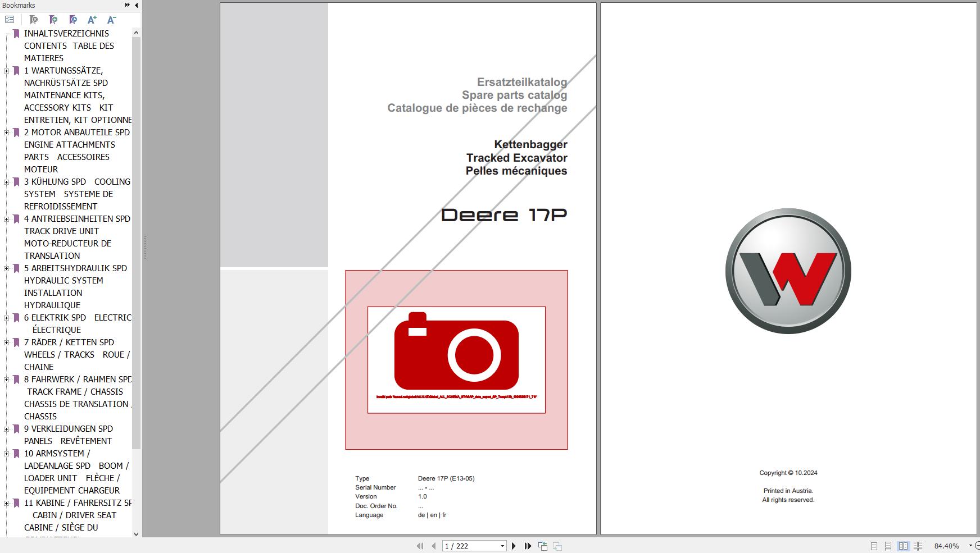Viewport: 980px width, 553px height.
Task: Expand the 8 FAHRWERK / RAHMEN bookmark node
Action: [6, 380]
